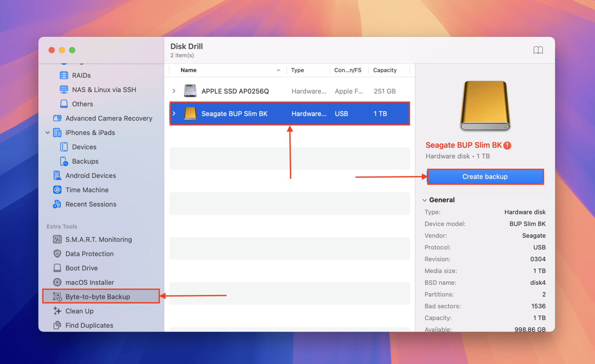Click the Boot Drive icon

click(57, 268)
